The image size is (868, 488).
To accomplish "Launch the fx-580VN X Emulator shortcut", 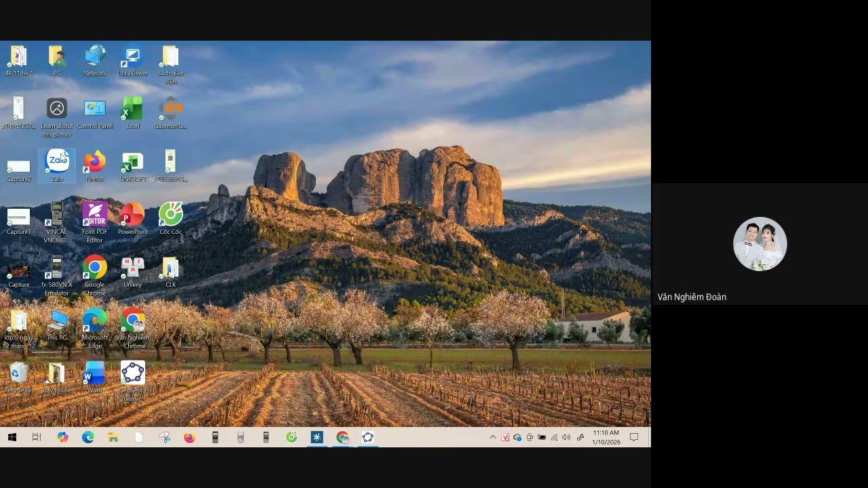I will pos(57,276).
